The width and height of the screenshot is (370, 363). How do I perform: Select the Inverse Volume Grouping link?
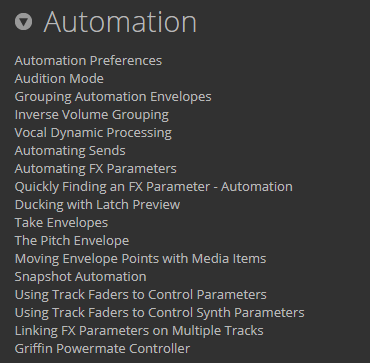[x=92, y=115]
